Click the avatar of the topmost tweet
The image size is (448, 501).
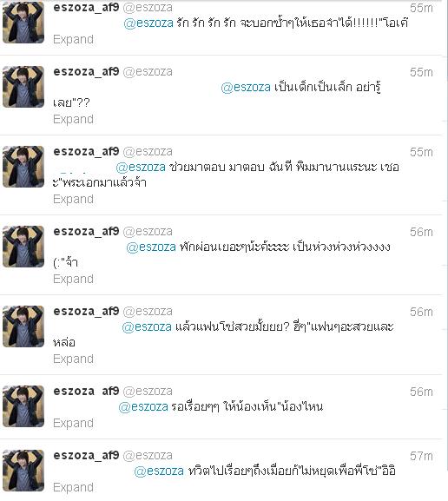[23, 22]
